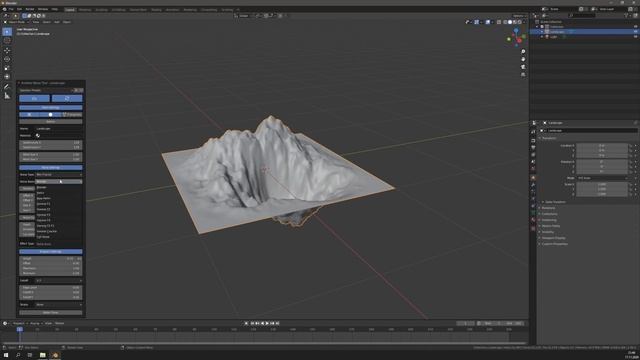Jump to timeline end frame button

coord(278,323)
